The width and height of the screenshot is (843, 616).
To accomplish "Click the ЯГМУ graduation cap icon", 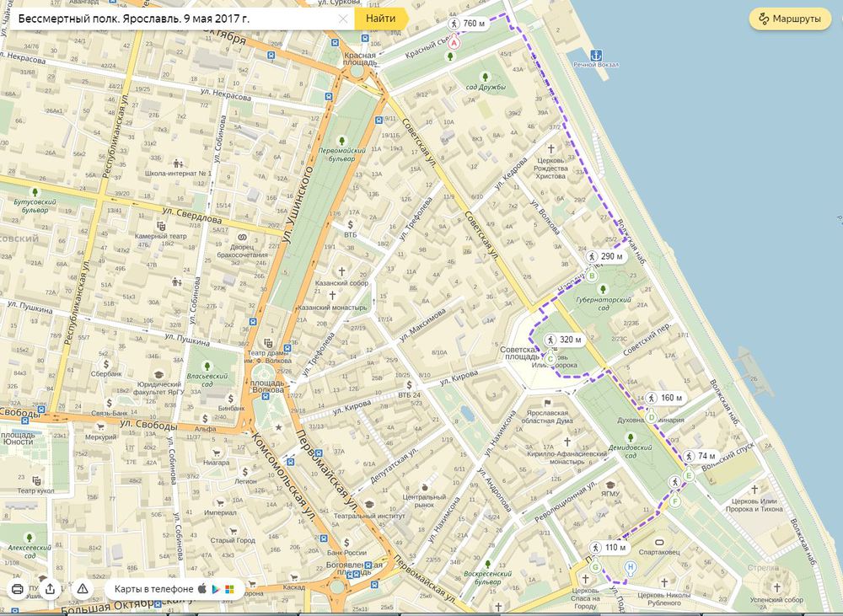I will 609,485.
